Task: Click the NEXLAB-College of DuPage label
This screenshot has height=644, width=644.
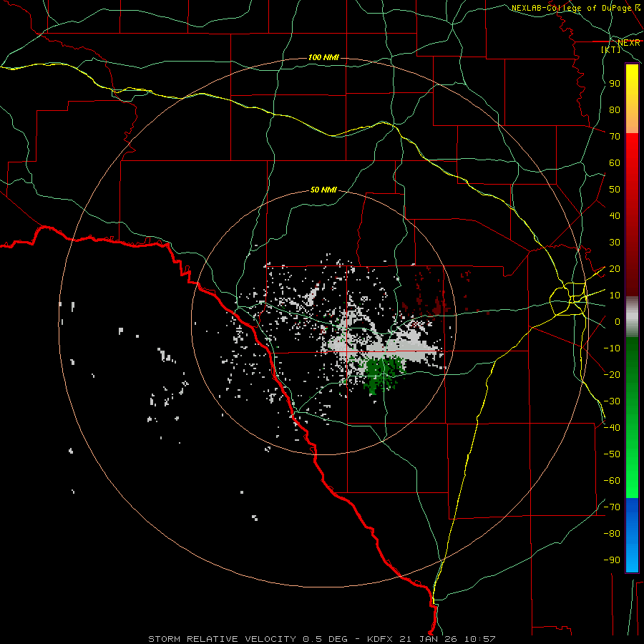Action: tap(575, 8)
